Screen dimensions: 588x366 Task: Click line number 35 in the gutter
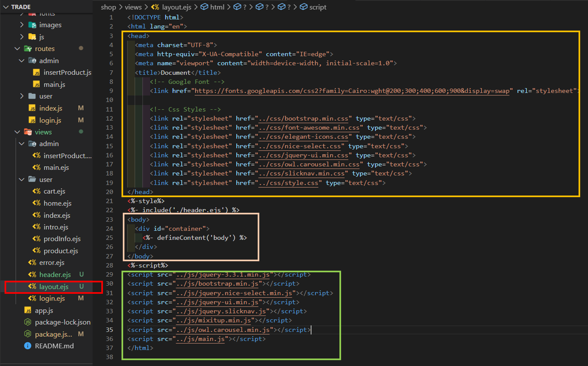(x=109, y=330)
